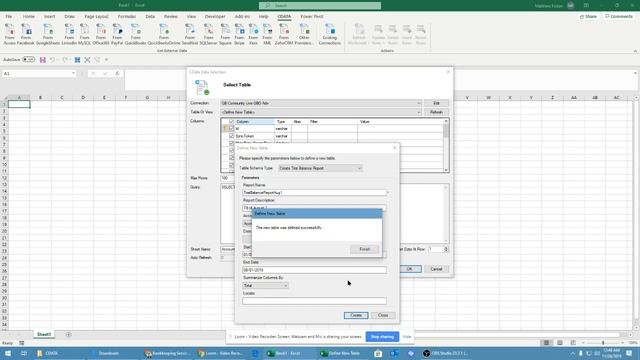Open Customize Quick Access Toolbar dropdown
Image resolution: width=640 pixels, height=360 pixels.
(x=107, y=60)
